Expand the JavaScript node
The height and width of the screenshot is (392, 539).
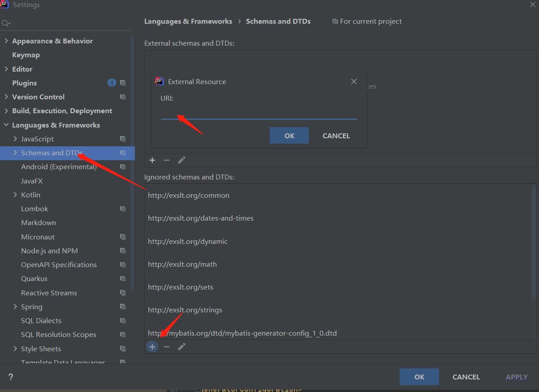(x=15, y=139)
